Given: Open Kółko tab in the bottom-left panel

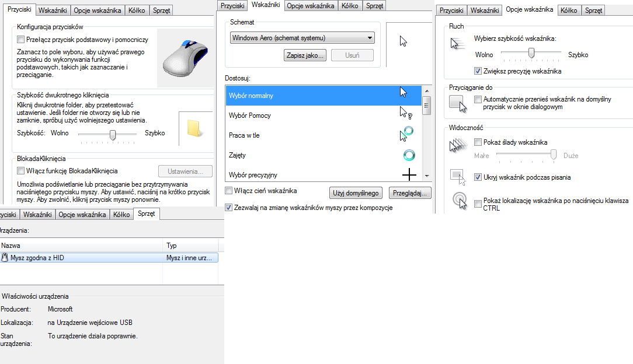Looking at the screenshot, I should click(x=121, y=215).
